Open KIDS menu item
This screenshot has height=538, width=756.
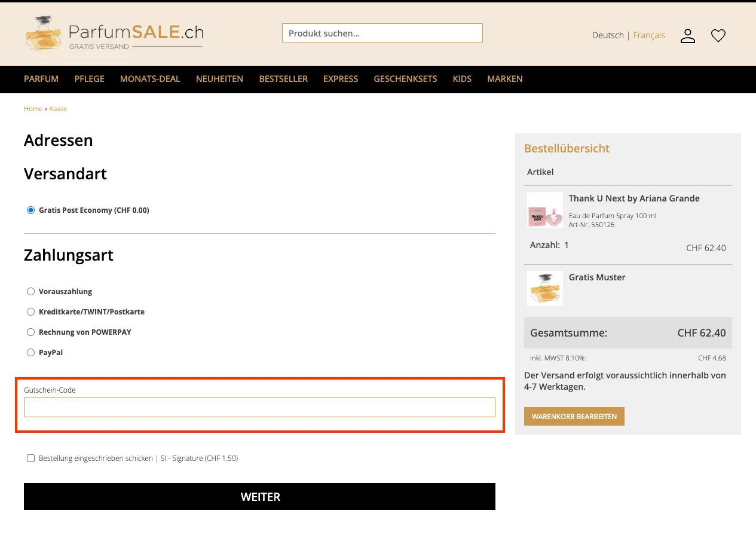pos(462,79)
